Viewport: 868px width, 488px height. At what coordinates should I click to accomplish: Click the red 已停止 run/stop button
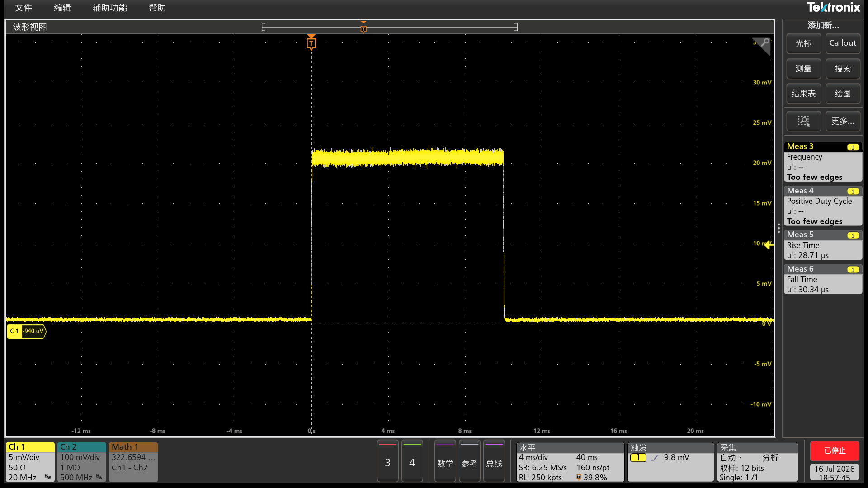coord(835,450)
